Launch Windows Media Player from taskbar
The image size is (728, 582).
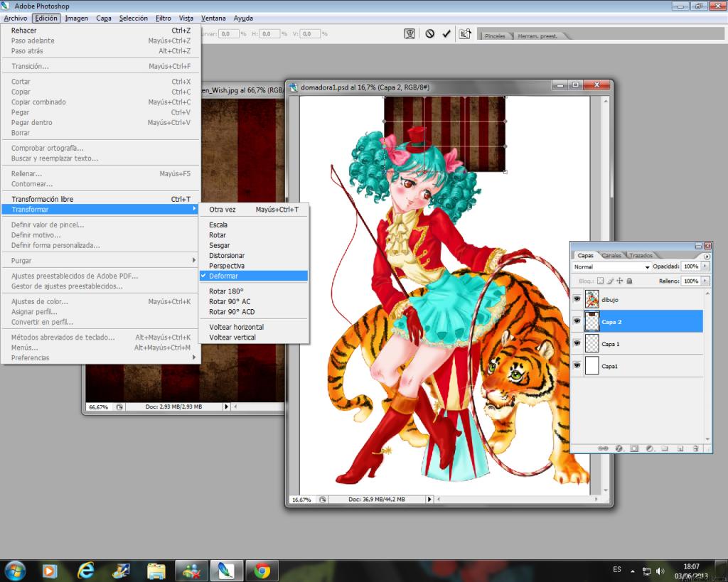click(50, 571)
